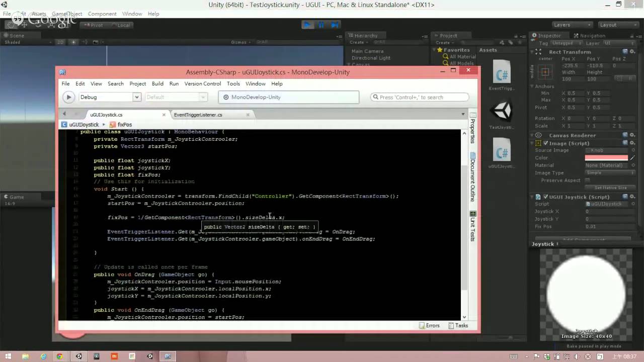Open the Document Outline side pad
The width and height of the screenshot is (644, 362).
[x=473, y=177]
